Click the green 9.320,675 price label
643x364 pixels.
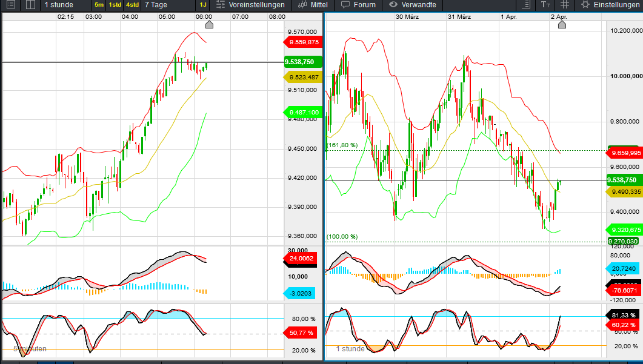(625, 230)
